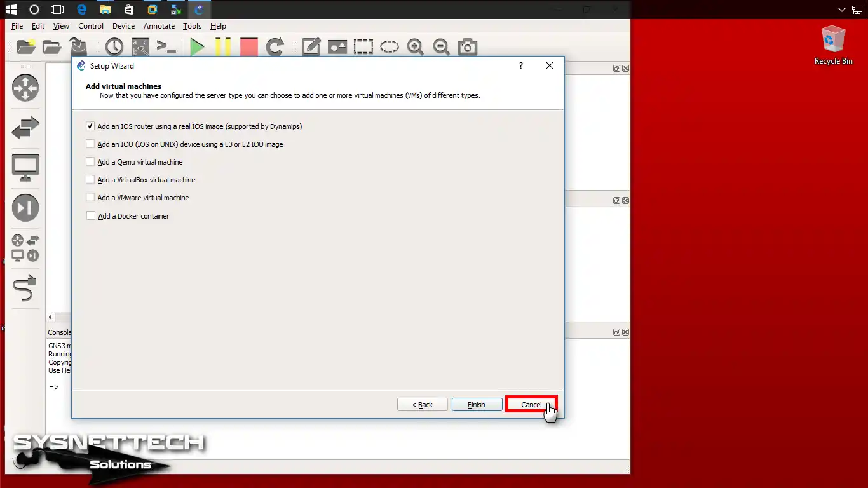Image resolution: width=868 pixels, height=488 pixels.
Task: Stop all devices with red square icon
Action: tap(249, 46)
